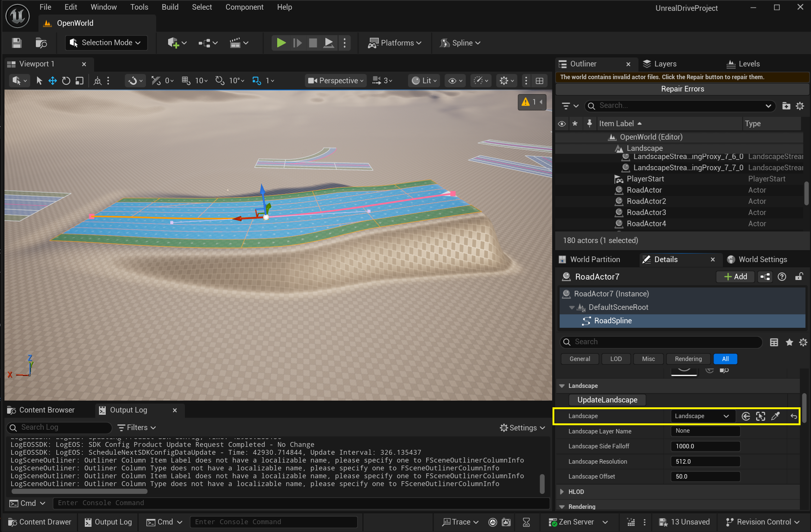Use selected asset arrow for Landscape property

point(746,416)
